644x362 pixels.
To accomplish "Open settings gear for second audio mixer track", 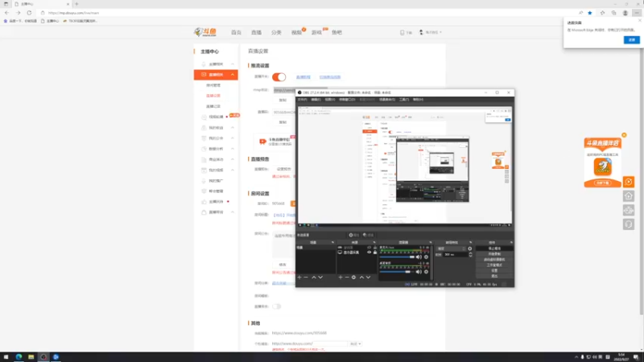I will coord(427,272).
